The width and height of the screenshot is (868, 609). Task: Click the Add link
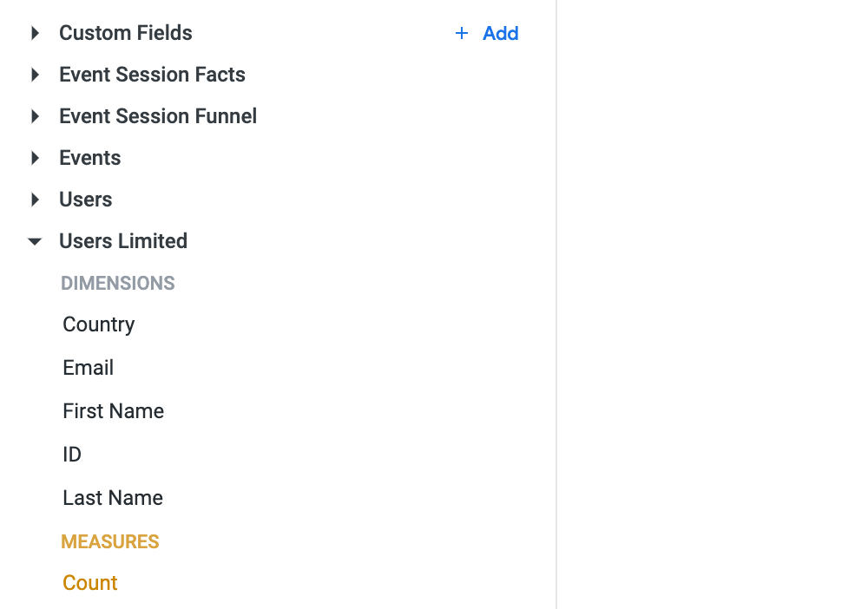click(501, 33)
